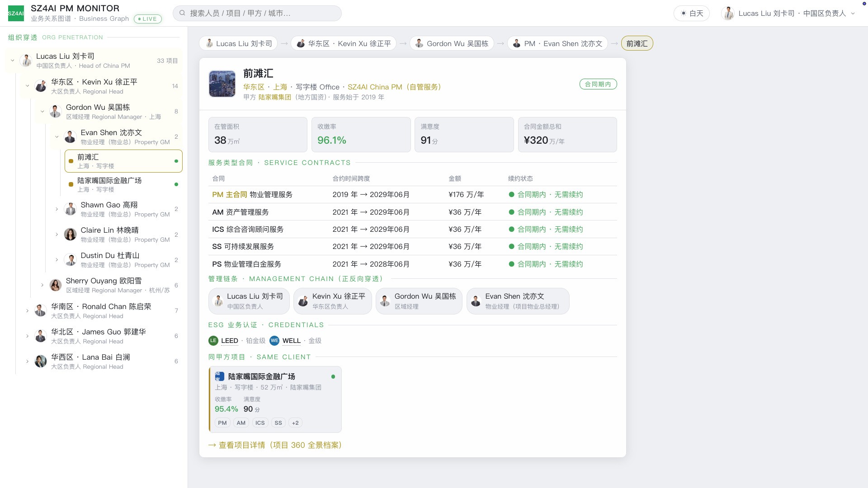This screenshot has width=868, height=488.
Task: Expand the 华南区 Ronald Chan tree node
Action: tap(28, 310)
